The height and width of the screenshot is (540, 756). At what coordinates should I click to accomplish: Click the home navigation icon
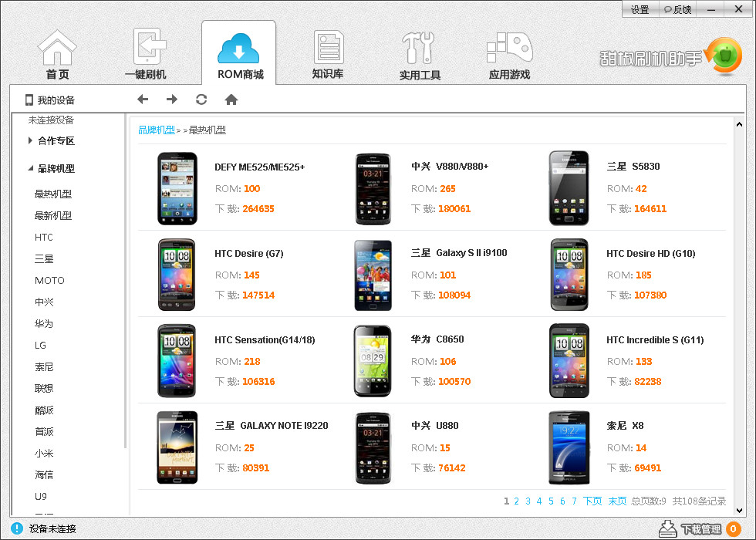point(231,100)
